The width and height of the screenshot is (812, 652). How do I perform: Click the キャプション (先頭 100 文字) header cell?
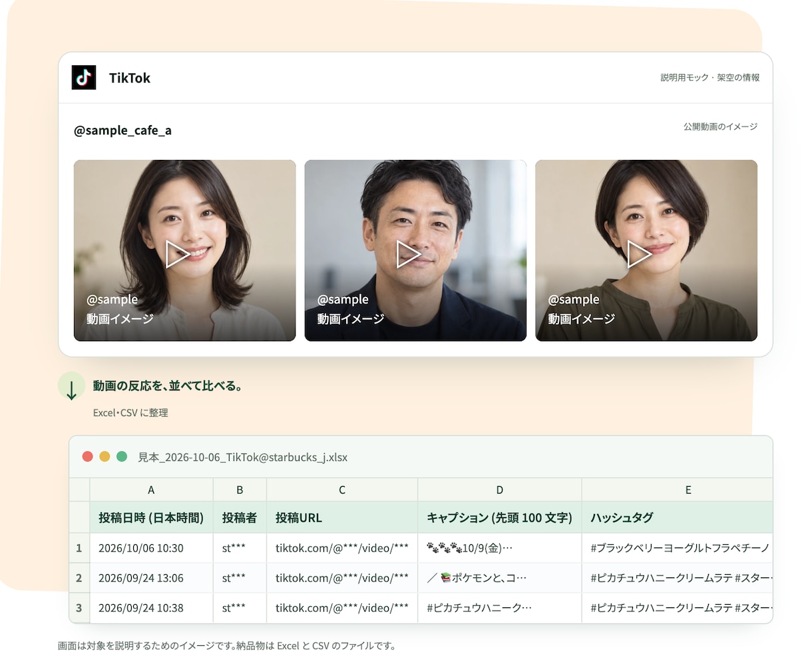500,517
